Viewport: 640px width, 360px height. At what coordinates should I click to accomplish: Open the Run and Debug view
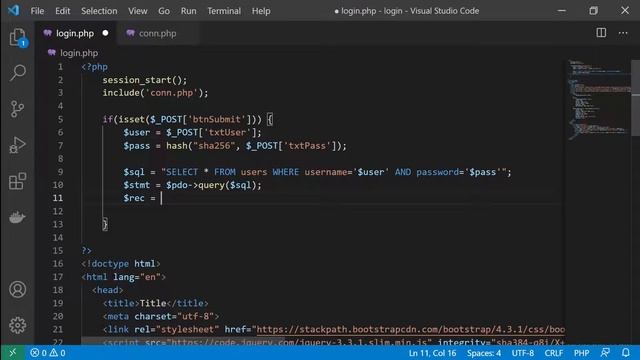pos(18,145)
